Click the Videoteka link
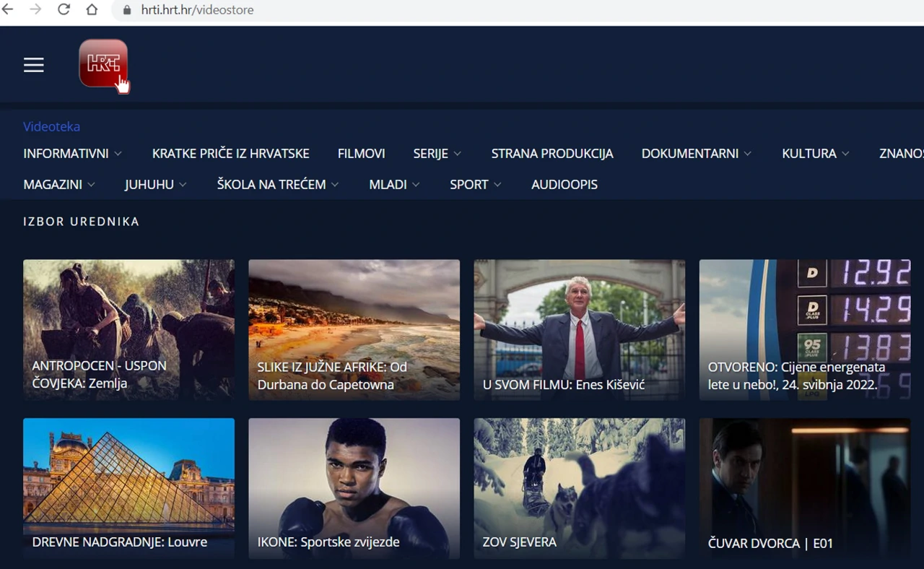This screenshot has height=569, width=924. tap(51, 126)
